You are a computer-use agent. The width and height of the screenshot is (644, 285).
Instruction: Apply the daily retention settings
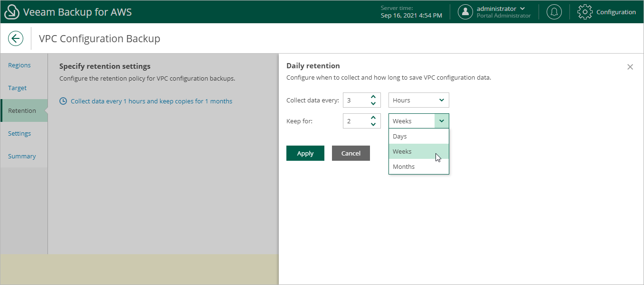tap(305, 153)
